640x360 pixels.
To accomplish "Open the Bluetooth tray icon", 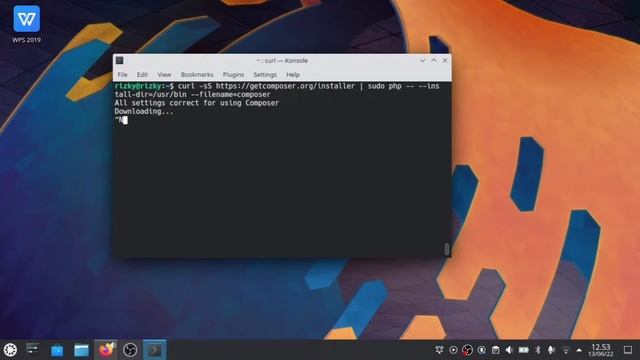I will coord(538,350).
